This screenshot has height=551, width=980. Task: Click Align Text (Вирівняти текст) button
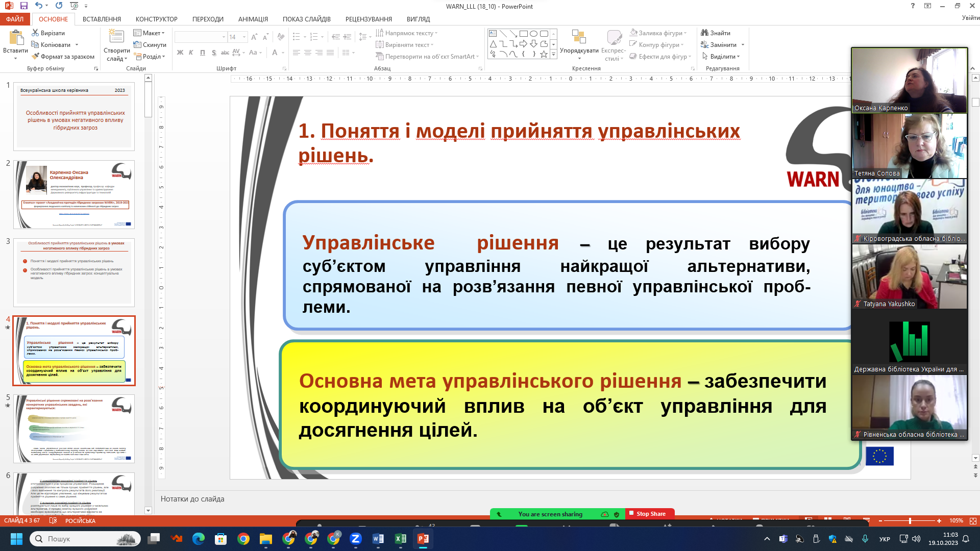[405, 45]
